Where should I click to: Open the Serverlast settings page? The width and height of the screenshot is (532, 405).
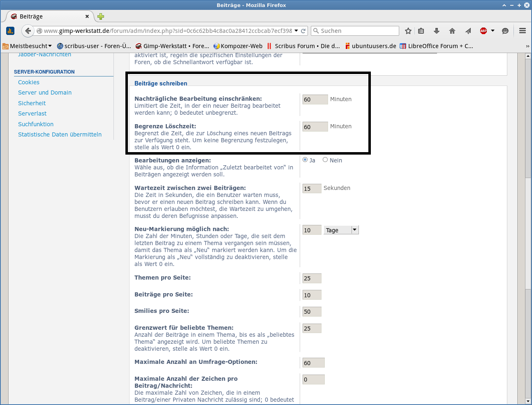[x=32, y=113]
